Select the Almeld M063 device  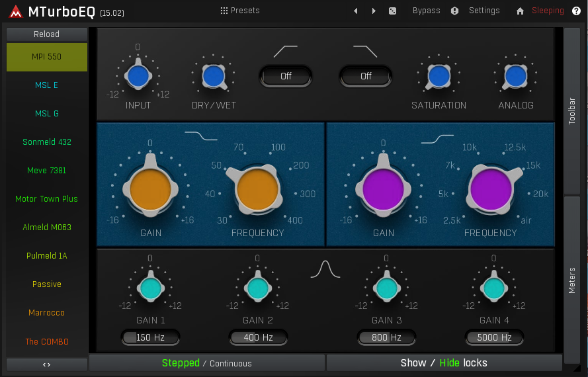(47, 228)
